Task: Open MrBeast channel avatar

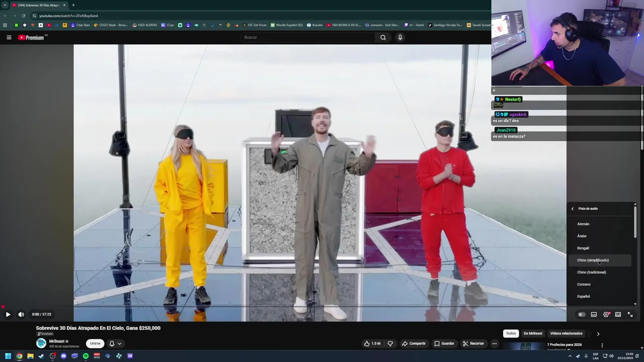Action: pos(41,343)
